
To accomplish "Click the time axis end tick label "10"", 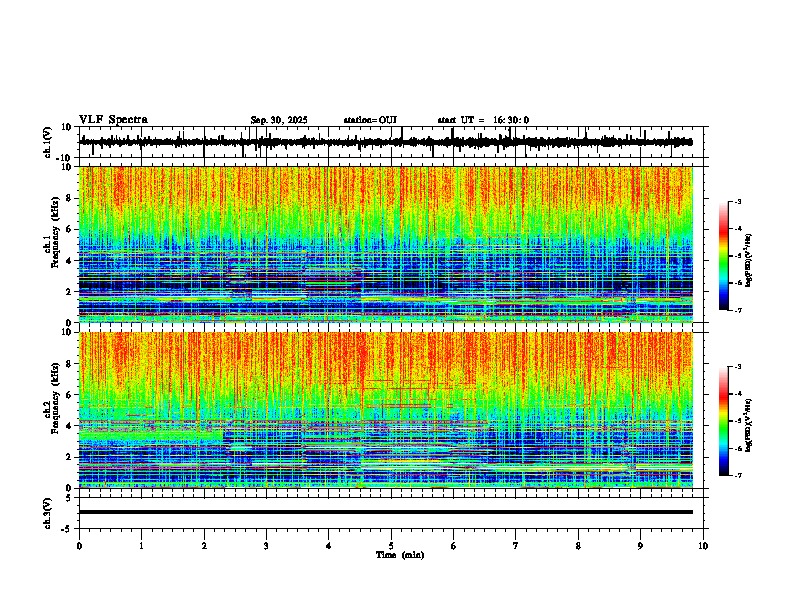I will [703, 546].
